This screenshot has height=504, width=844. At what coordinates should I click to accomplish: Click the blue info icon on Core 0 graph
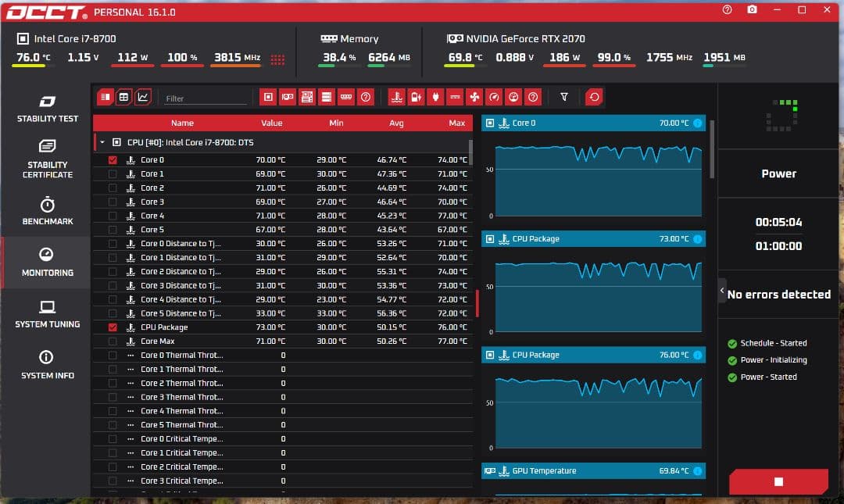[697, 123]
